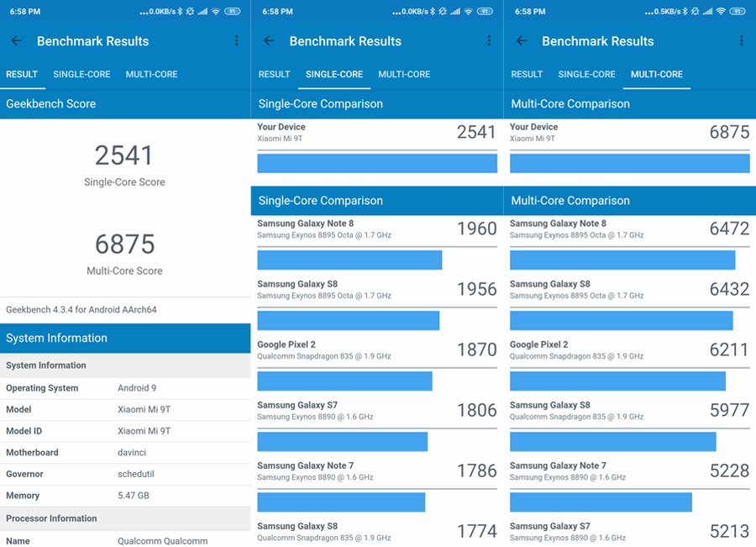Viewport: 756px width, 547px height.
Task: Select RESULT tab on Single-Core Comparison screen
Action: (x=274, y=74)
